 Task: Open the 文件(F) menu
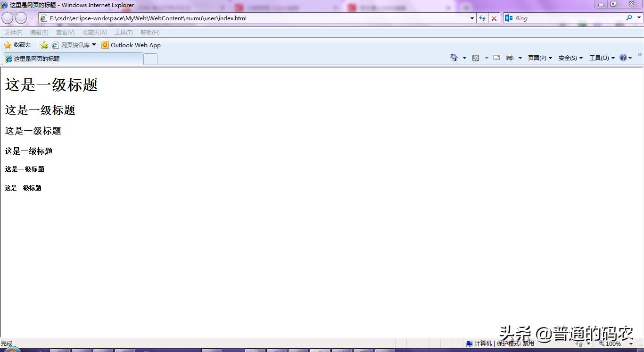click(x=14, y=33)
